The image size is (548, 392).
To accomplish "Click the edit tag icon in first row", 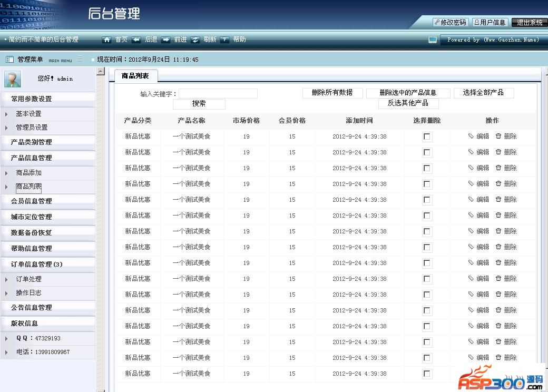I will [471, 136].
